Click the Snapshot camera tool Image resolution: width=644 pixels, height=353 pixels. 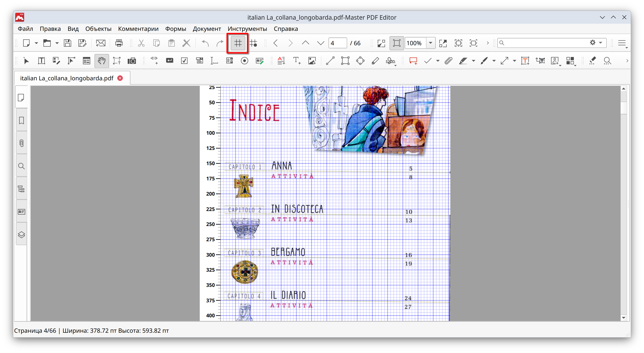pyautogui.click(x=132, y=61)
